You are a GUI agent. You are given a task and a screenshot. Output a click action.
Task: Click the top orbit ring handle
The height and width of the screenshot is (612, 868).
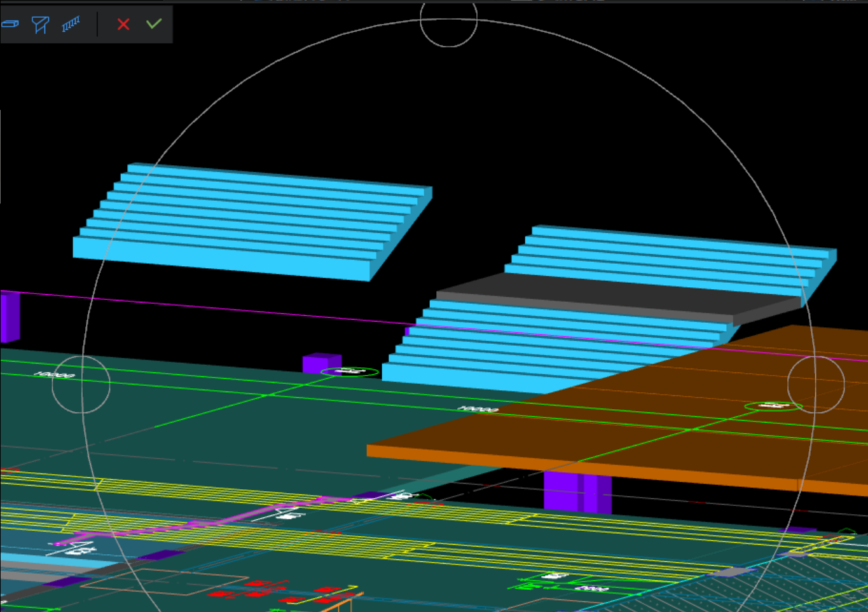click(x=448, y=19)
